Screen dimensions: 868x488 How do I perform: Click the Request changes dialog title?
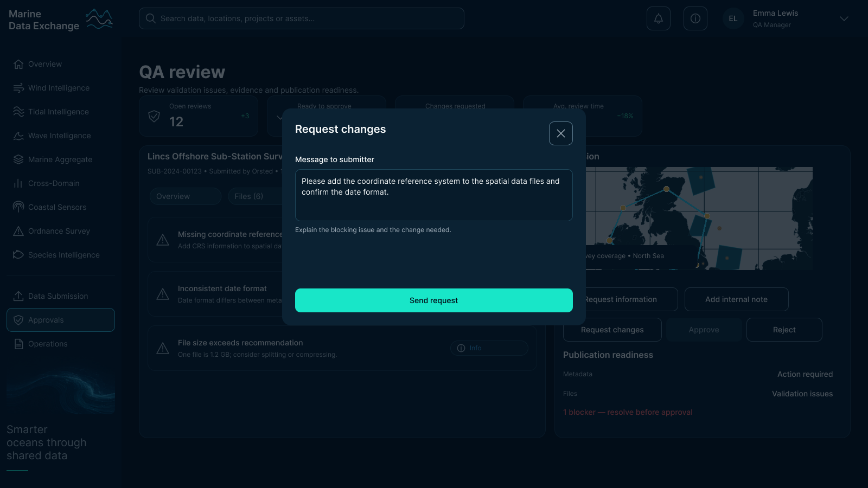tap(340, 129)
